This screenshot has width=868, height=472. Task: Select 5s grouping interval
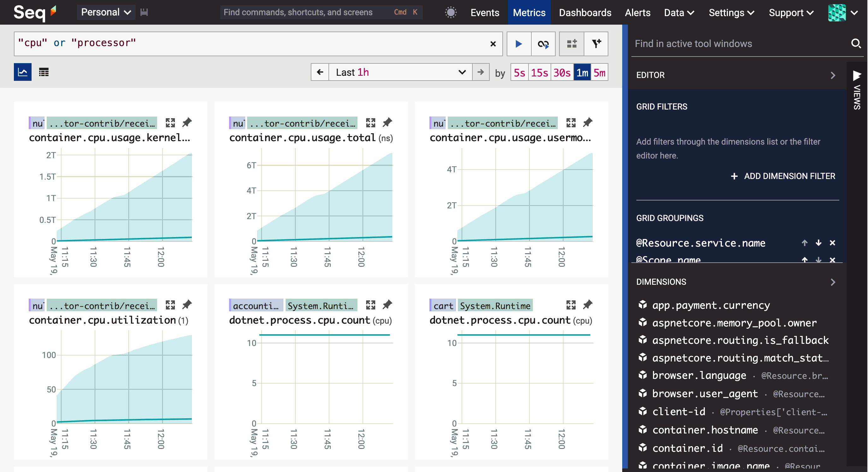pos(519,73)
